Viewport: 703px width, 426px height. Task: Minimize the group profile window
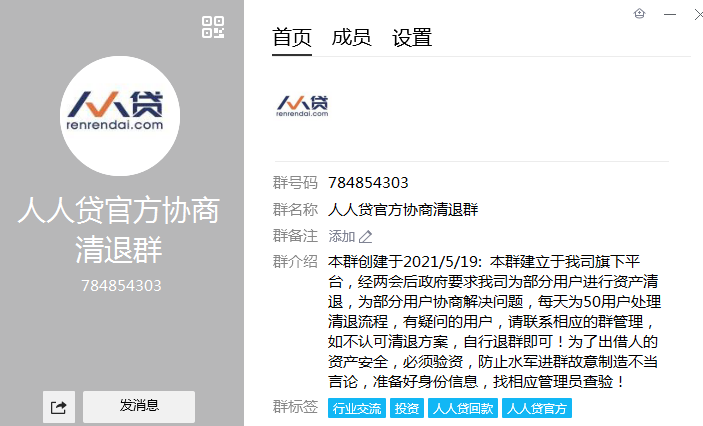(x=670, y=14)
